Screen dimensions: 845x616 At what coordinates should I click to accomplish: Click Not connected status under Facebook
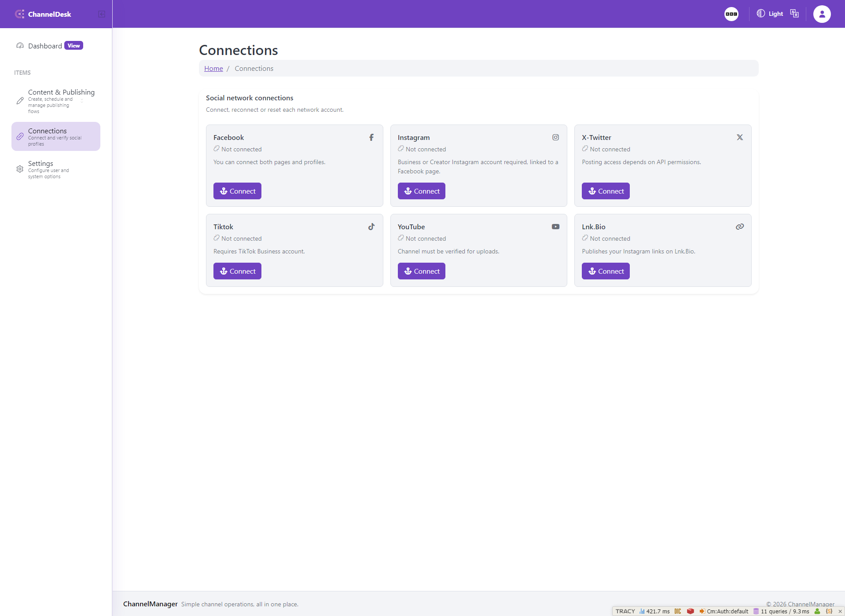238,149
